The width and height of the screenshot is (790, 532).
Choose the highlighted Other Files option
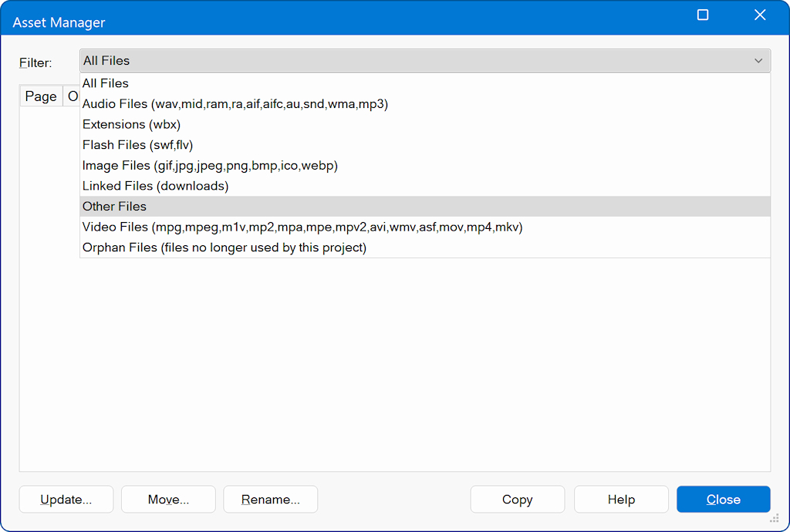pyautogui.click(x=114, y=207)
